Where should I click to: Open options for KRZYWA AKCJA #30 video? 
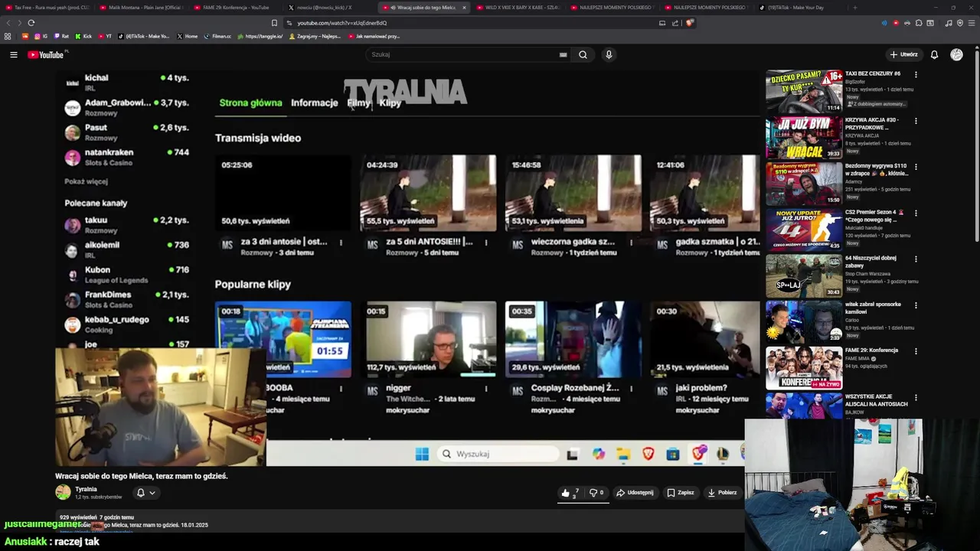tap(916, 121)
